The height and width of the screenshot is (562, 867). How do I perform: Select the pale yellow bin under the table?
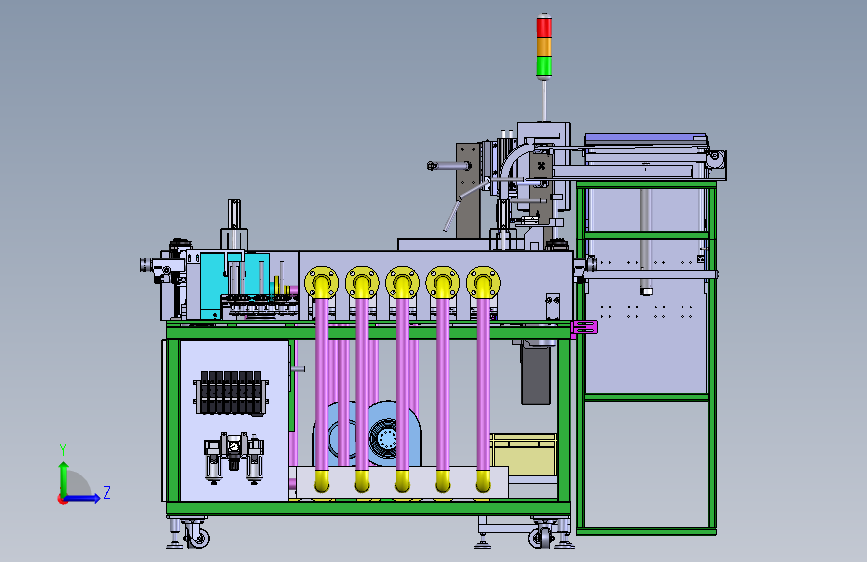[523, 455]
